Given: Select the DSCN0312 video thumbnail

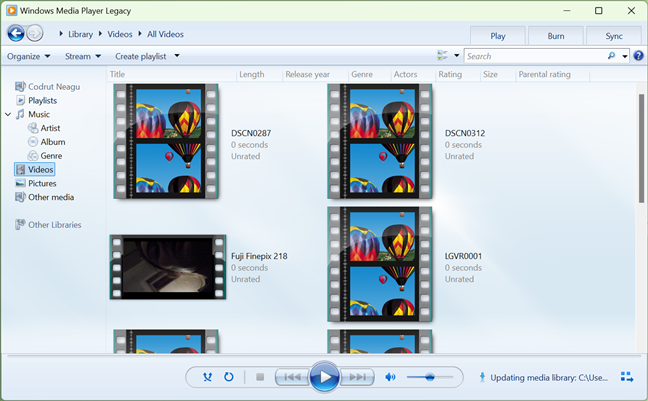Looking at the screenshot, I should tap(380, 141).
